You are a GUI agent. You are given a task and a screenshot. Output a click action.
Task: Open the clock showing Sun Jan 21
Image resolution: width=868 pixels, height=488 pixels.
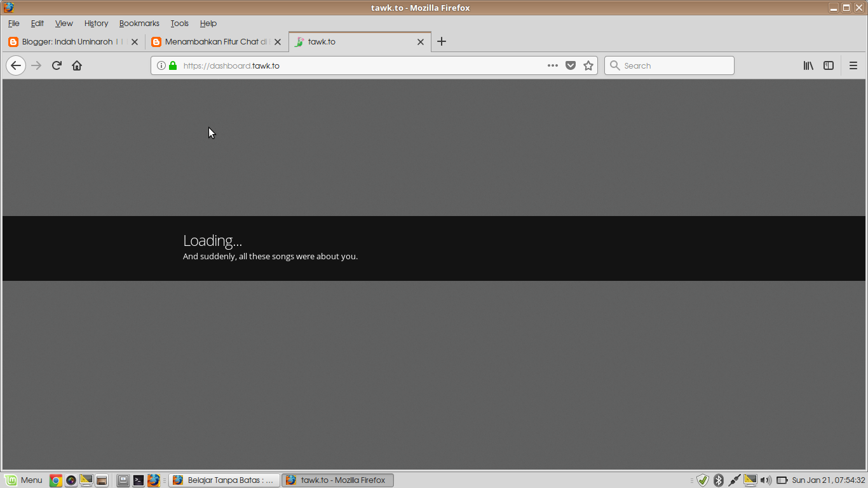click(829, 480)
